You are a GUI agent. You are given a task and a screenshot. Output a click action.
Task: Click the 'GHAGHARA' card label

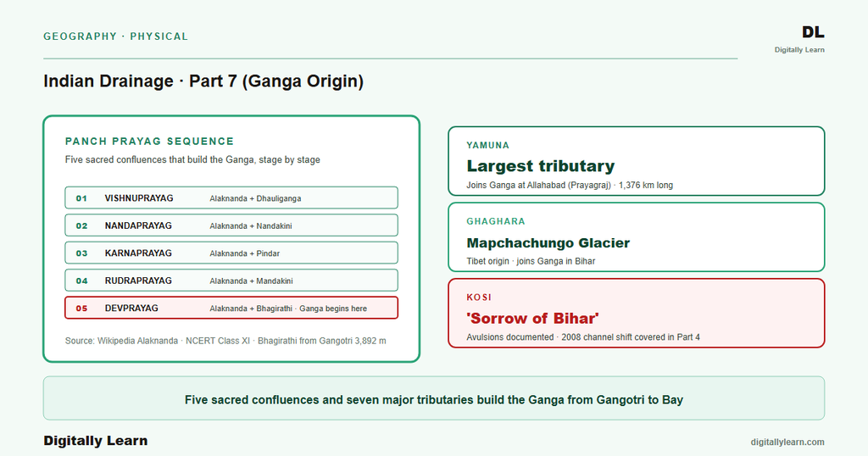click(x=495, y=221)
